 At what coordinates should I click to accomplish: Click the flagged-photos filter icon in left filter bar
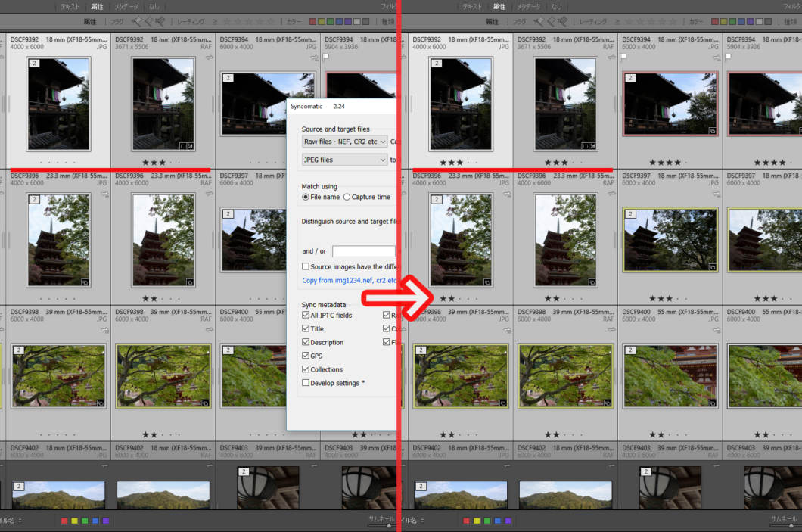(x=136, y=22)
